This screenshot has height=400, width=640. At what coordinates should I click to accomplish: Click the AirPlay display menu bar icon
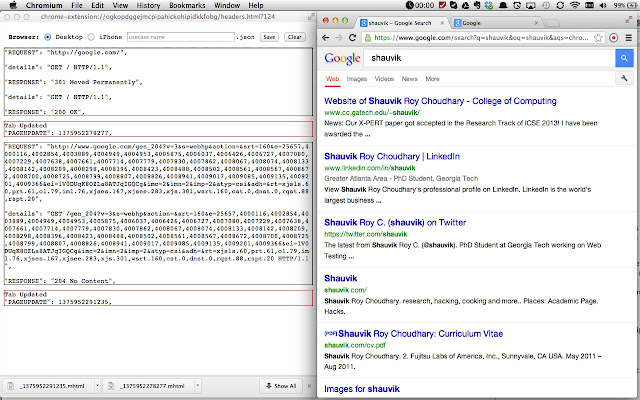pos(531,5)
